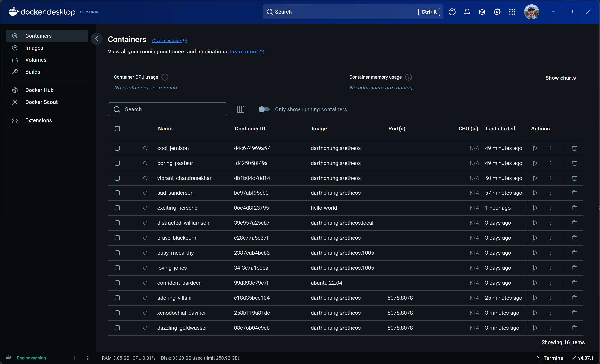Open the 8078:8078 port link for adoring_villani
Image resolution: width=600 pixels, height=364 pixels.
point(400,298)
